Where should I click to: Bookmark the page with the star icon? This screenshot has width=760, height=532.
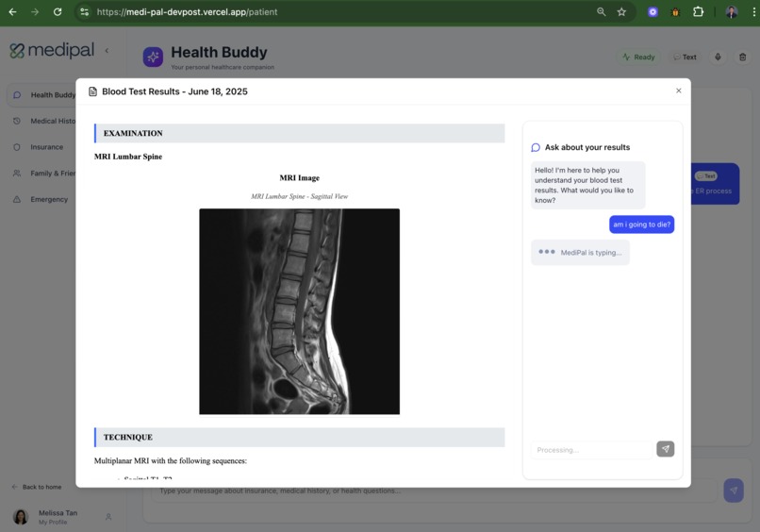(x=621, y=12)
